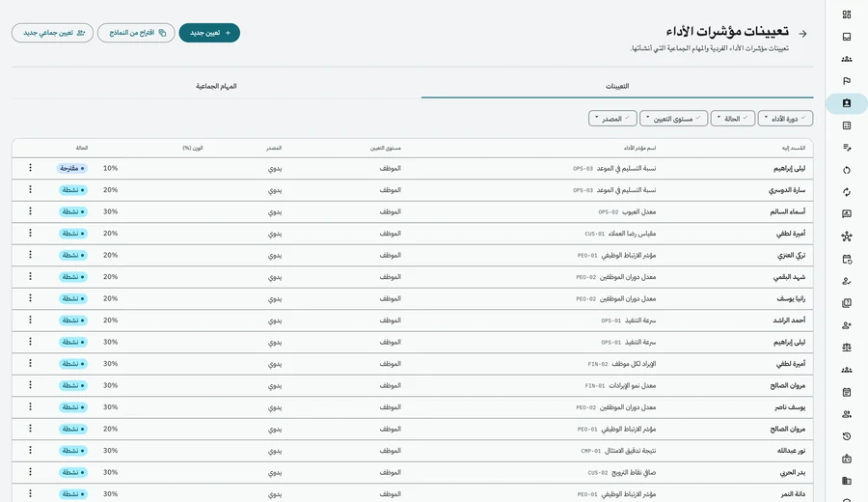Screen dimensions: 868x502
Task: Open the flag icon in the sidebar
Action: pyautogui.click(x=847, y=81)
